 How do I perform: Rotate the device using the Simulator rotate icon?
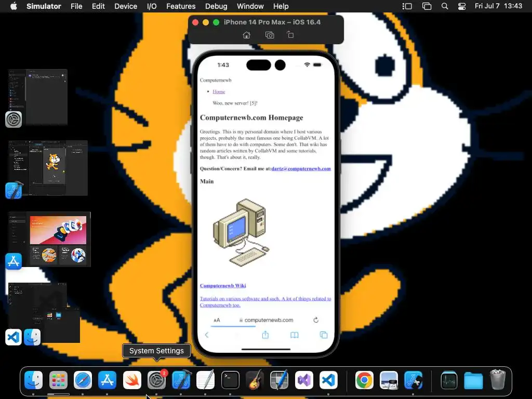pyautogui.click(x=290, y=35)
